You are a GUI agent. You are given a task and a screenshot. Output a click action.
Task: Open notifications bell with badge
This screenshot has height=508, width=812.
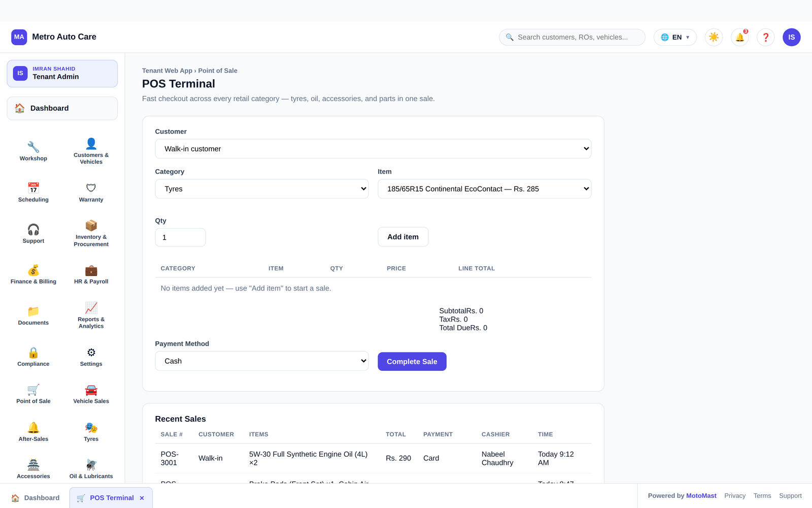pos(740,37)
